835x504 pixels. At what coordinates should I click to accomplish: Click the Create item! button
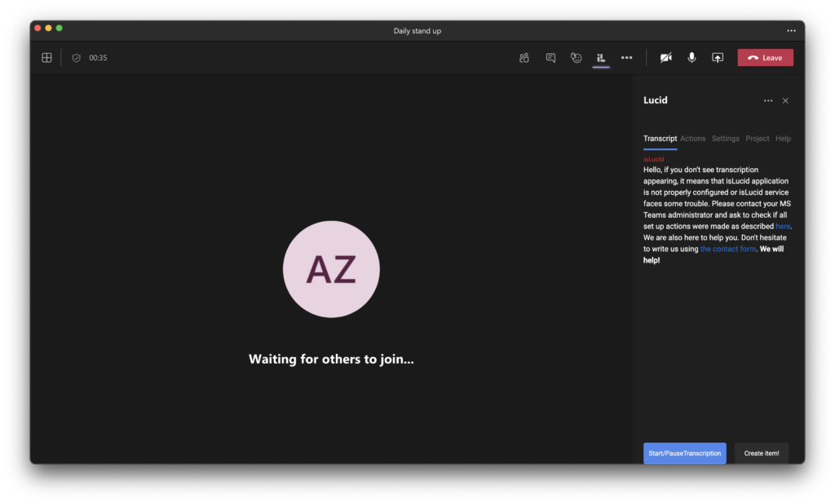tap(762, 453)
